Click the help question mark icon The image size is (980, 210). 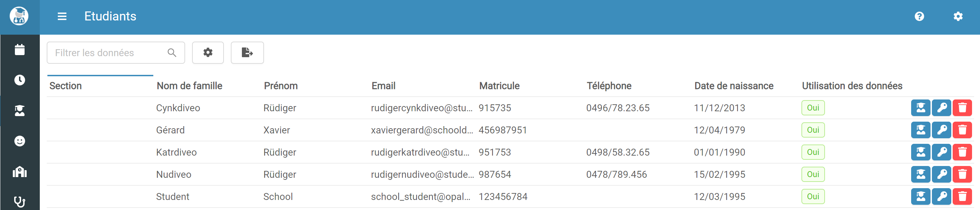[919, 16]
